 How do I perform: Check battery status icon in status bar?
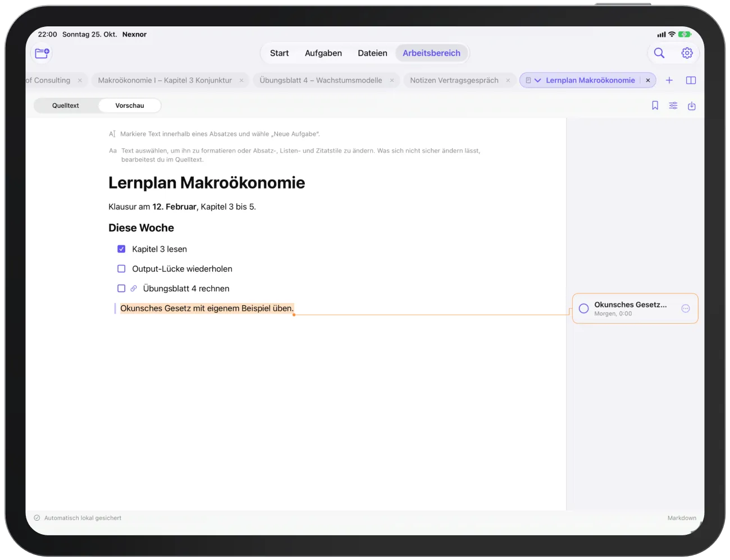tap(685, 34)
